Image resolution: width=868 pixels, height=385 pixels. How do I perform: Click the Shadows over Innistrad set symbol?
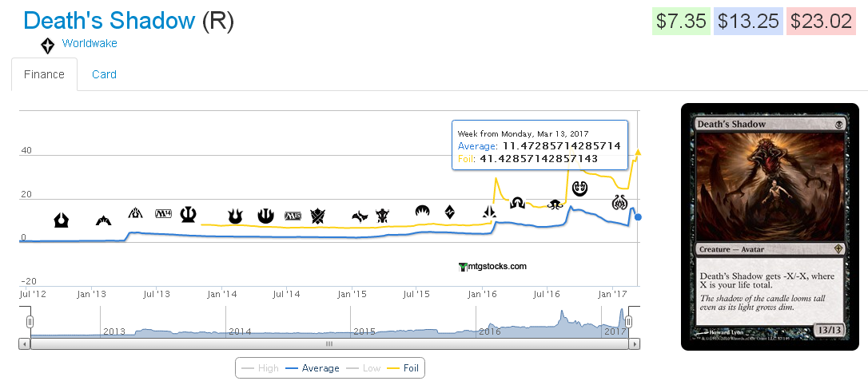click(x=518, y=202)
